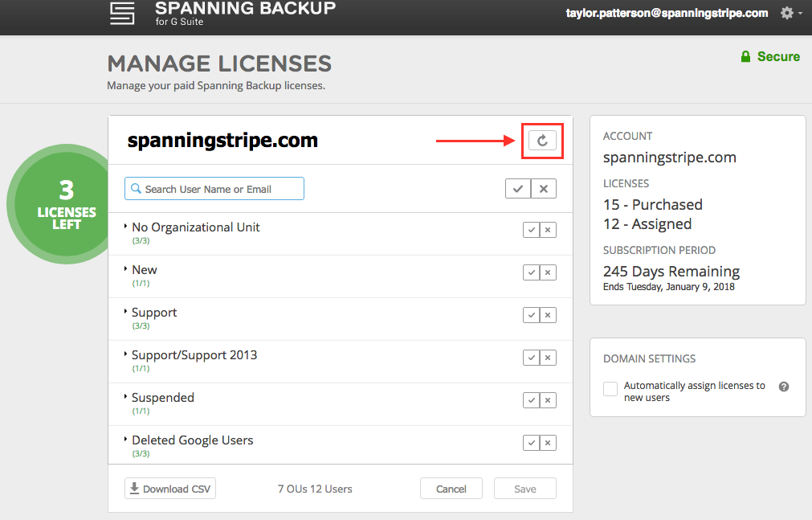Click the '7 OUs 12 Users' text
812x520 pixels.
tap(315, 489)
